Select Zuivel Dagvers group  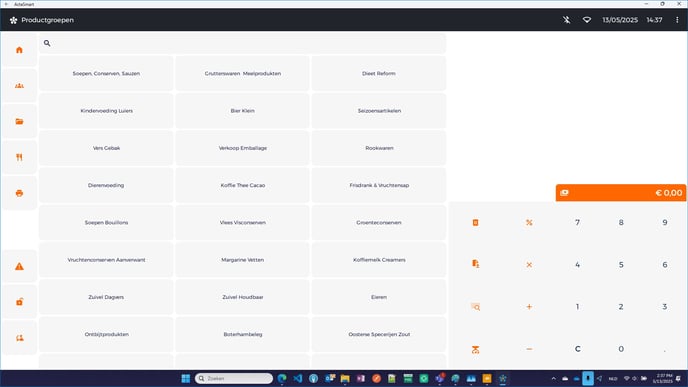coord(106,297)
